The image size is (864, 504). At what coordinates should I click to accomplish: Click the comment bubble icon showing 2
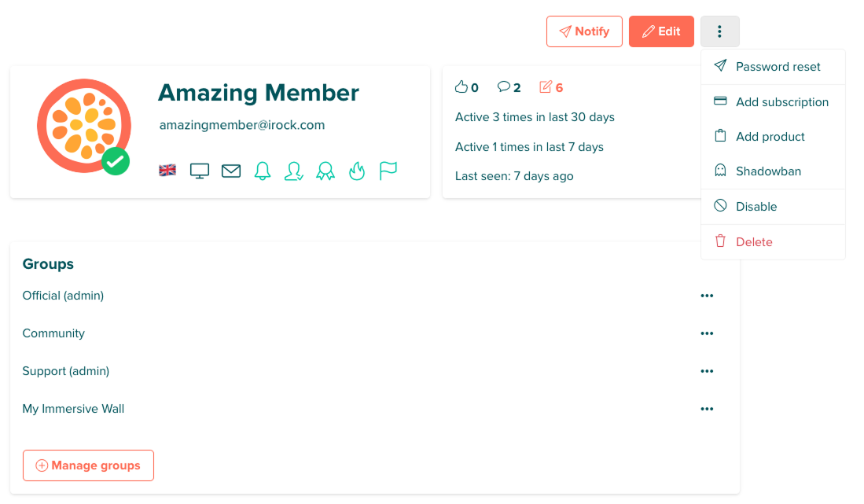tap(504, 86)
